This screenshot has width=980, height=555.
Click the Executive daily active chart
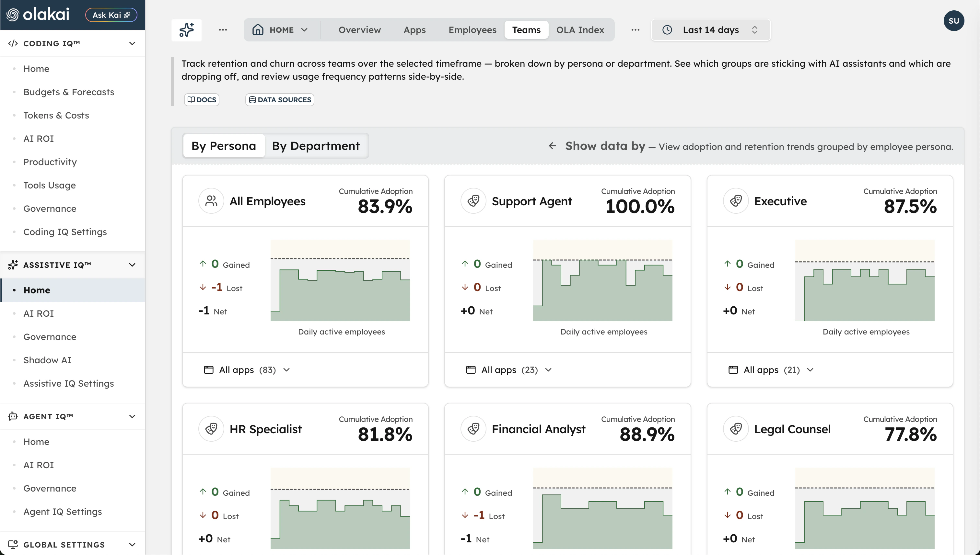(865, 280)
